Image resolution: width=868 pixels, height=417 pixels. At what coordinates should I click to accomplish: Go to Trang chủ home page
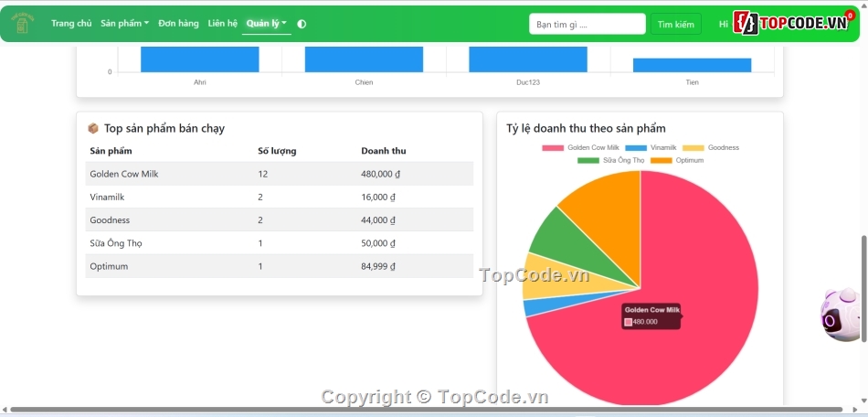pyautogui.click(x=71, y=24)
